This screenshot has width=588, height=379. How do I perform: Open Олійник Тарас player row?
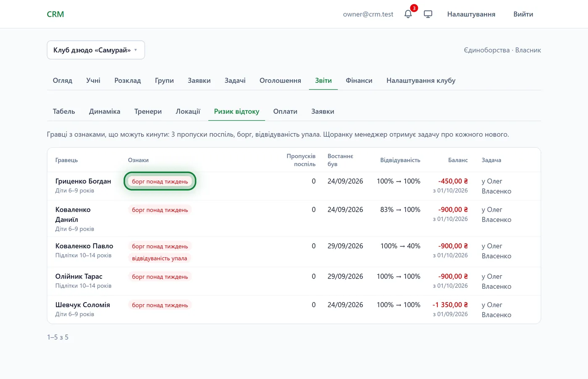294,281
